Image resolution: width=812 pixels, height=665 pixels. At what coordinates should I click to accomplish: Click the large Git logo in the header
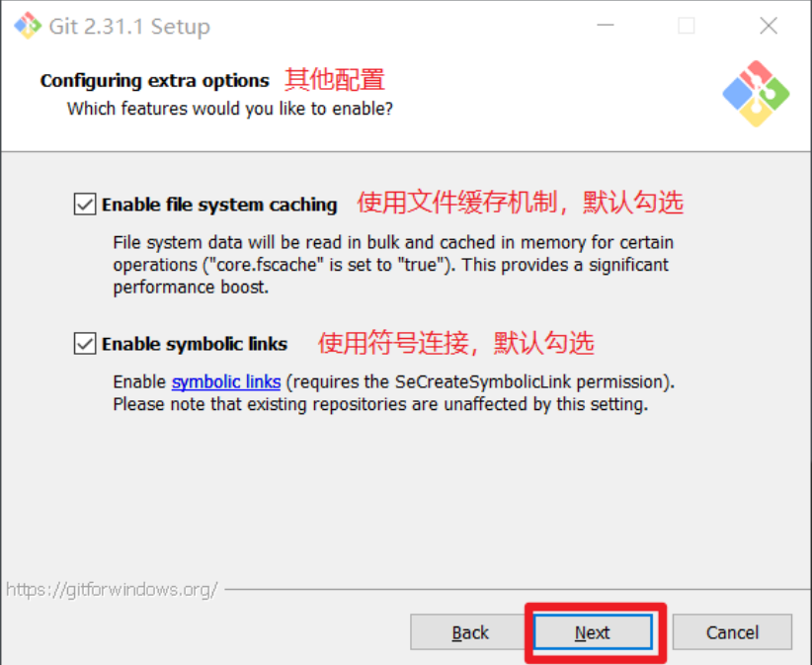pos(756,94)
